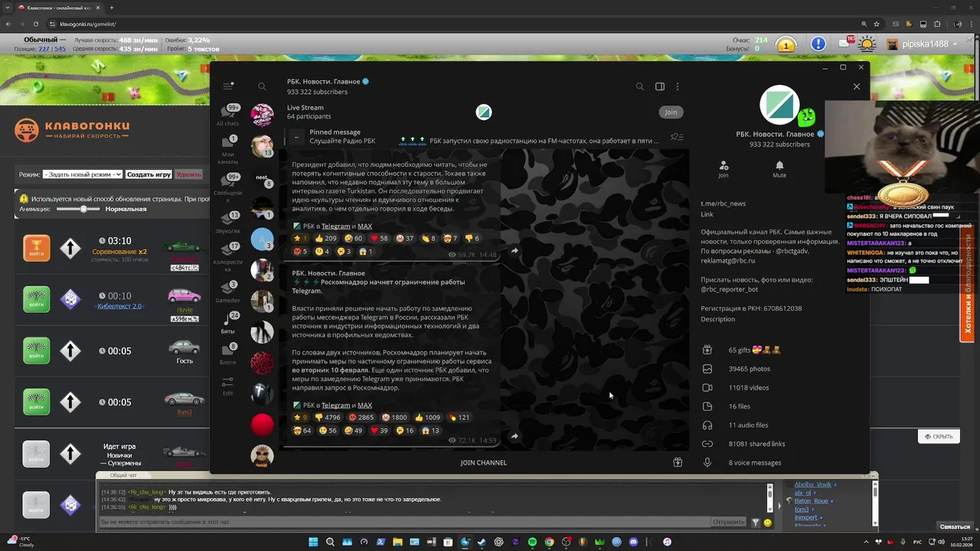Open the Кибертекст 2.0 link
The image size is (980, 551).
(x=119, y=306)
